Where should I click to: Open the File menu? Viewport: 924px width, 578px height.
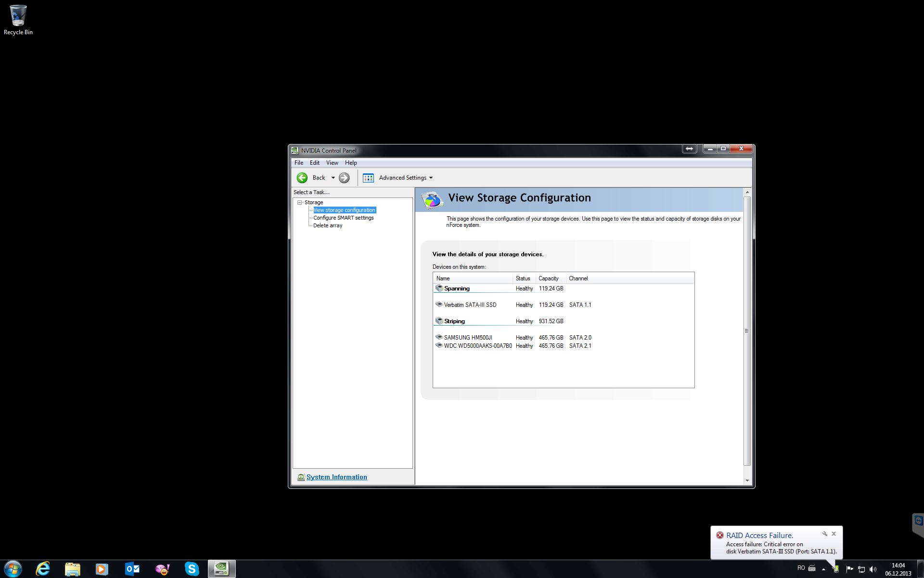pyautogui.click(x=299, y=163)
